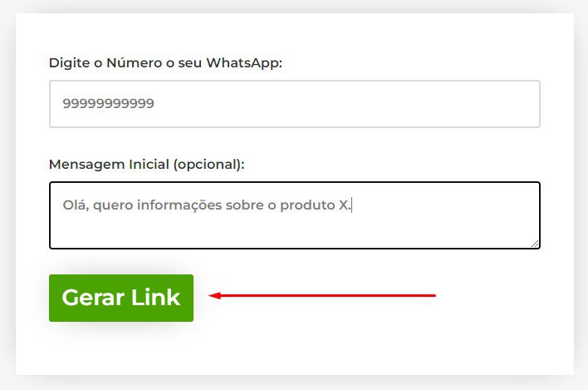The height and width of the screenshot is (390, 588).
Task: Click the word '(opcional)' in the second label
Action: coord(209,165)
